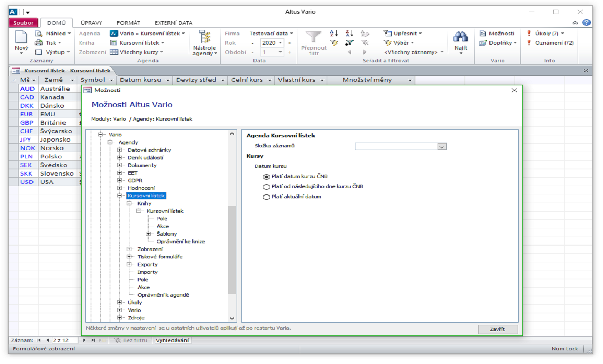The height and width of the screenshot is (364, 603).
Task: Select the Importy tree item
Action: click(x=147, y=272)
